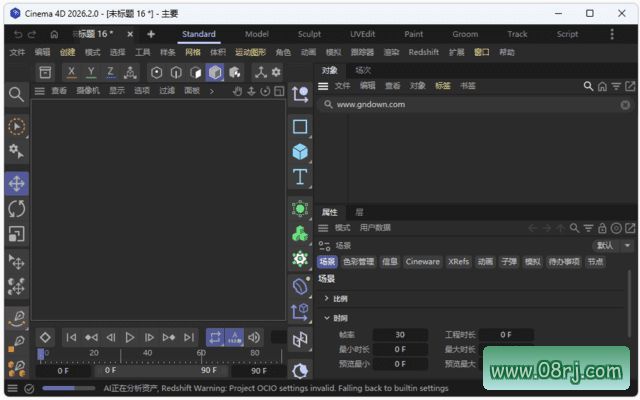Add a Cube primitive object
Viewport: 640px width, 400px height.
(x=300, y=152)
